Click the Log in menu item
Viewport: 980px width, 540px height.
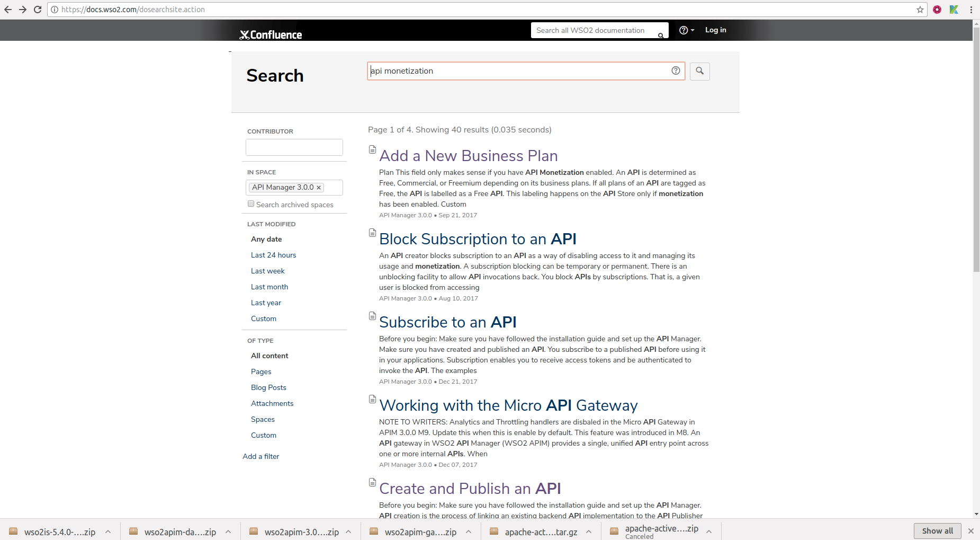click(715, 30)
